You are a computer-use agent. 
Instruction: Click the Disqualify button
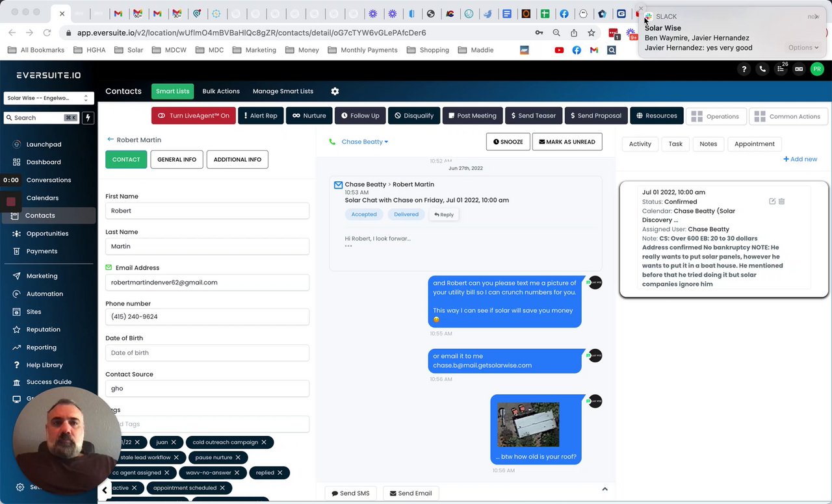tap(414, 116)
